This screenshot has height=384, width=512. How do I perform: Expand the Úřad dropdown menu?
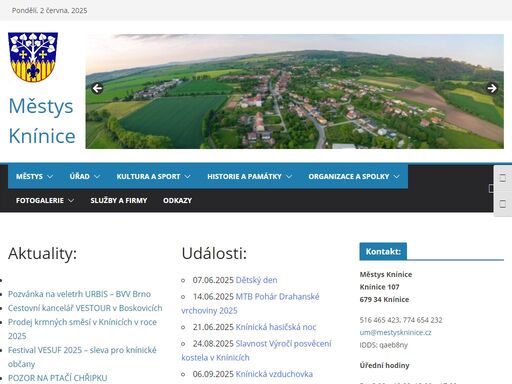pyautogui.click(x=85, y=176)
